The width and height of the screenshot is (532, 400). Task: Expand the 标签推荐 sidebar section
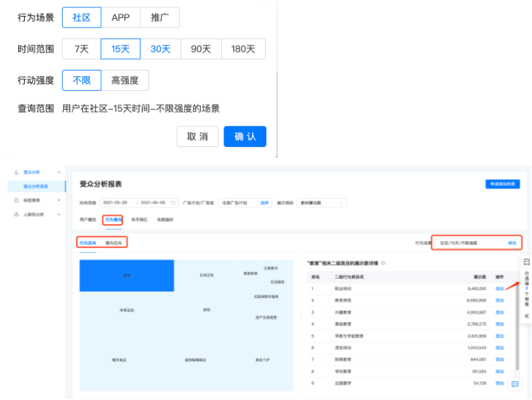pyautogui.click(x=59, y=200)
